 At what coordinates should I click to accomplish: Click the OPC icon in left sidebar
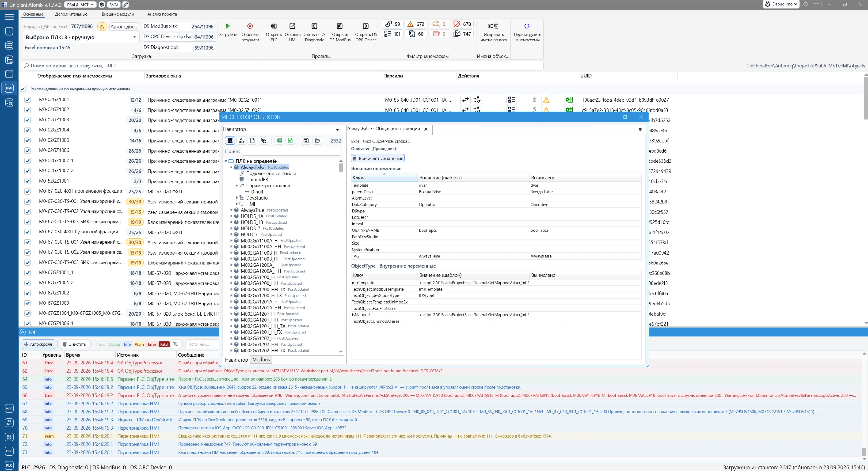pyautogui.click(x=9, y=451)
